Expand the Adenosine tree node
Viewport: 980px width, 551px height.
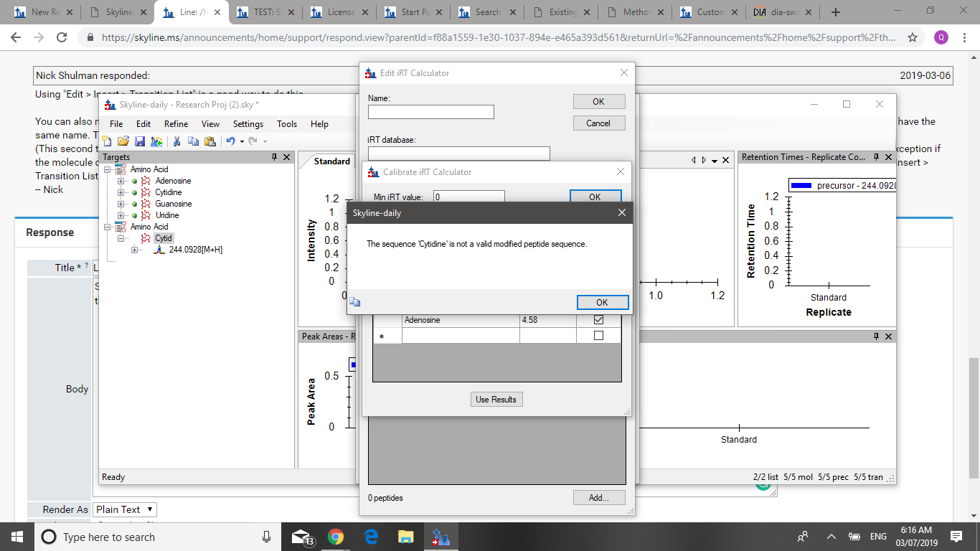click(121, 181)
